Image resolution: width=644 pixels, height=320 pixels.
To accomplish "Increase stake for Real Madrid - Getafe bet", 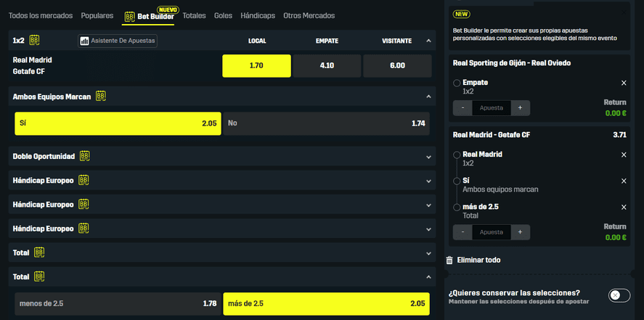I will click(x=520, y=232).
